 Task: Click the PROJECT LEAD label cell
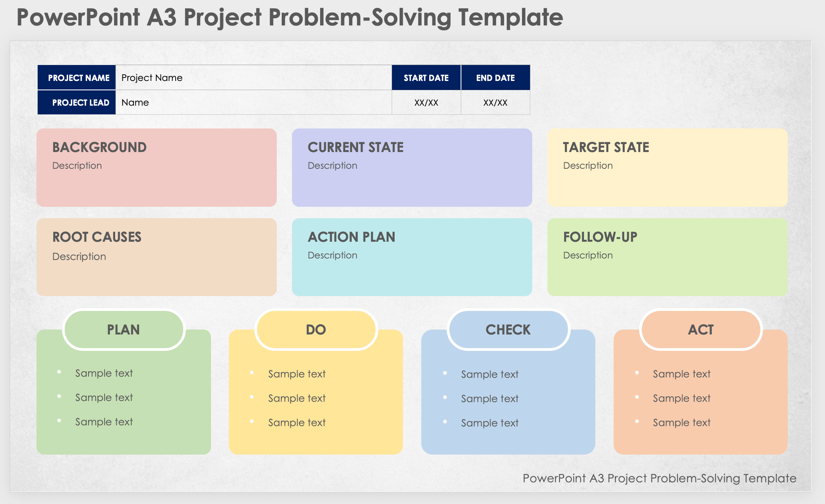click(x=77, y=103)
